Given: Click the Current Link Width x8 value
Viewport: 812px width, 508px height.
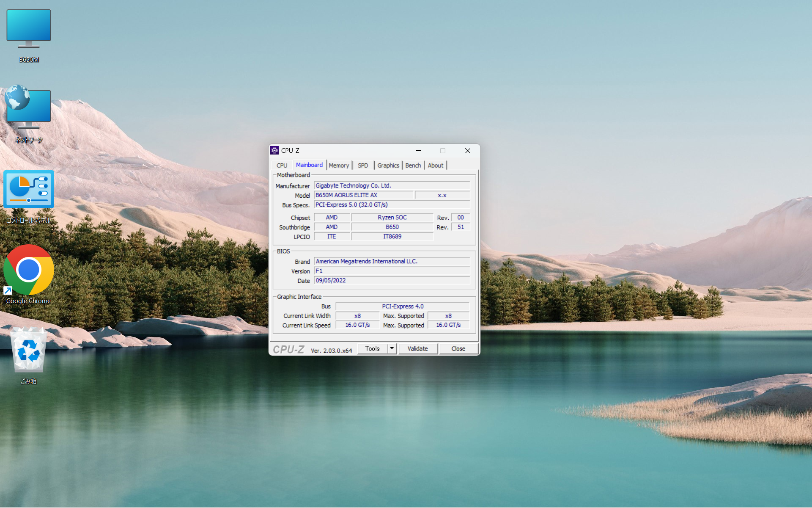Looking at the screenshot, I should pos(357,316).
